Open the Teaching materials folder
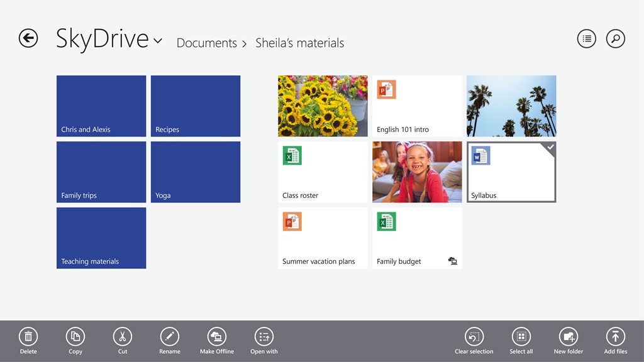This screenshot has height=362, width=644. point(101,238)
